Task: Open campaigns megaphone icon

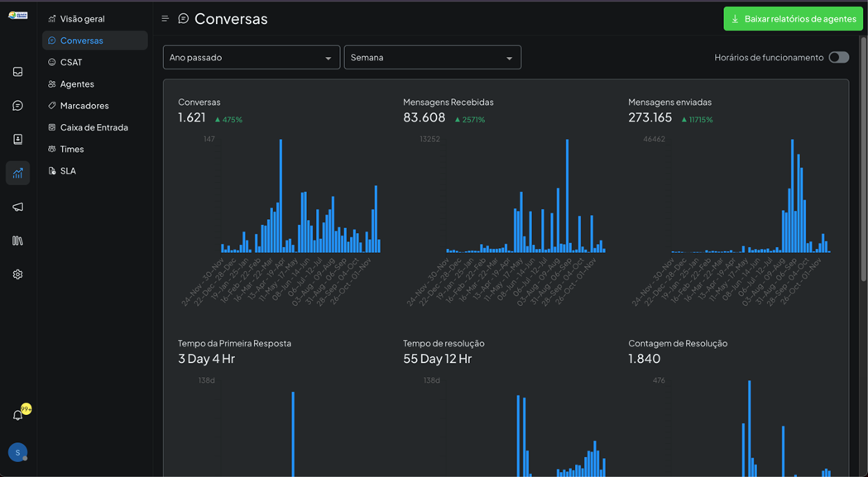Action: pyautogui.click(x=17, y=207)
